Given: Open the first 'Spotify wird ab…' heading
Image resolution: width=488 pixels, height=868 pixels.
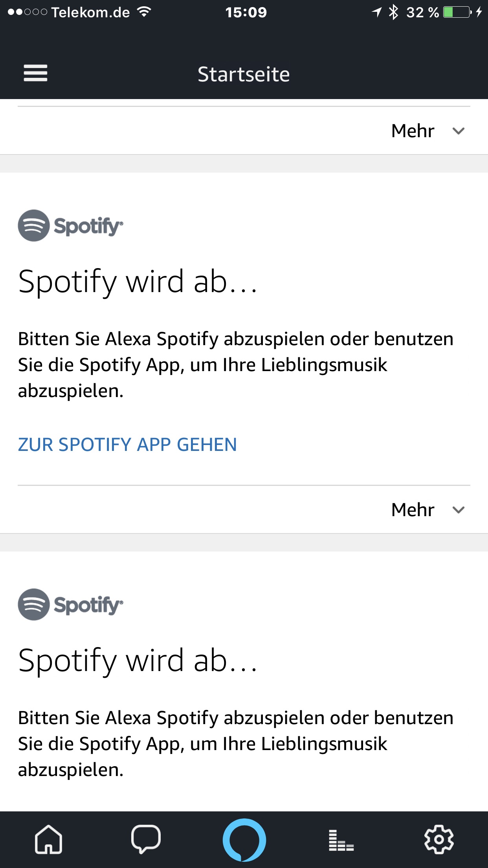Looking at the screenshot, I should pyautogui.click(x=138, y=281).
